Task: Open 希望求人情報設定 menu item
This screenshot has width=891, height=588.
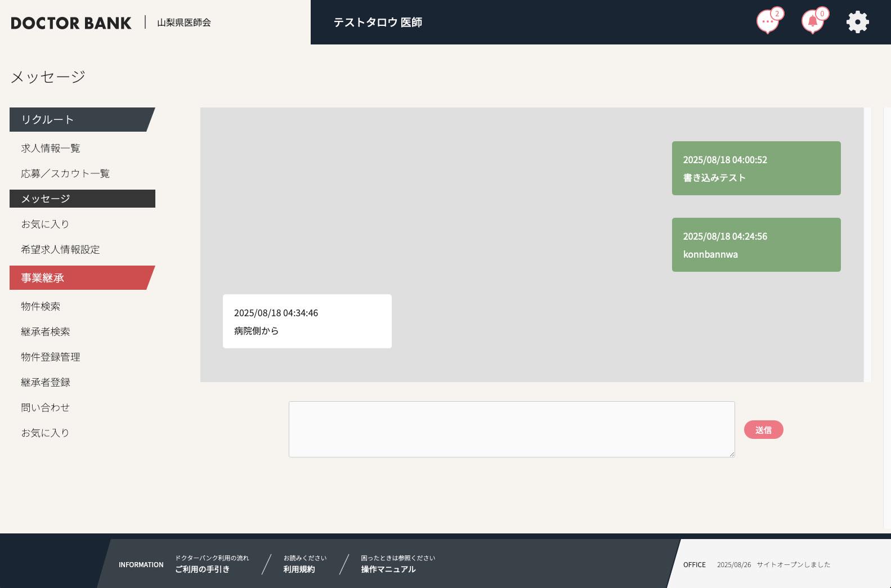Action: [60, 249]
